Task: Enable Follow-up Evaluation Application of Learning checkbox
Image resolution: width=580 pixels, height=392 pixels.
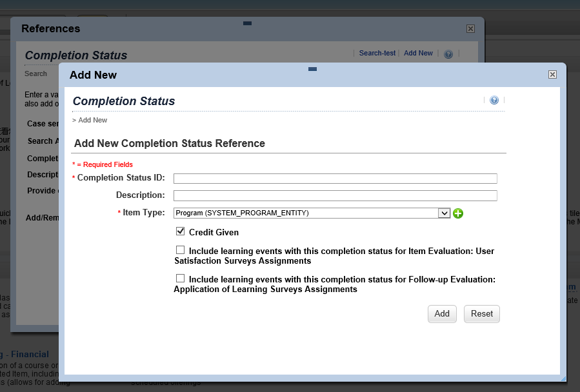Action: tap(180, 278)
